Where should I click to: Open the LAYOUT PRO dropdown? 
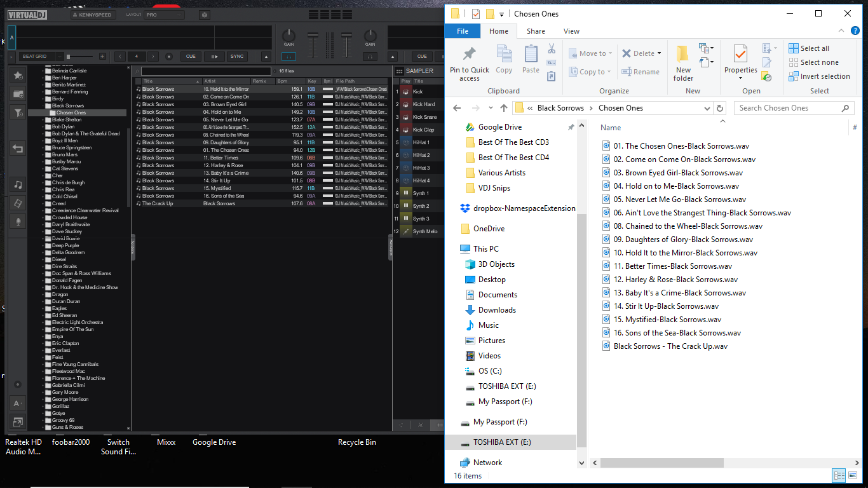[x=164, y=15]
